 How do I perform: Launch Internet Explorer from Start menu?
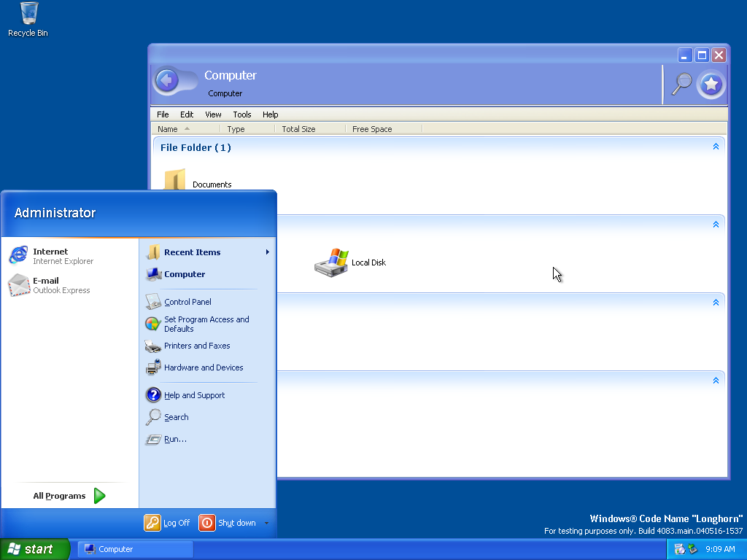click(50, 256)
